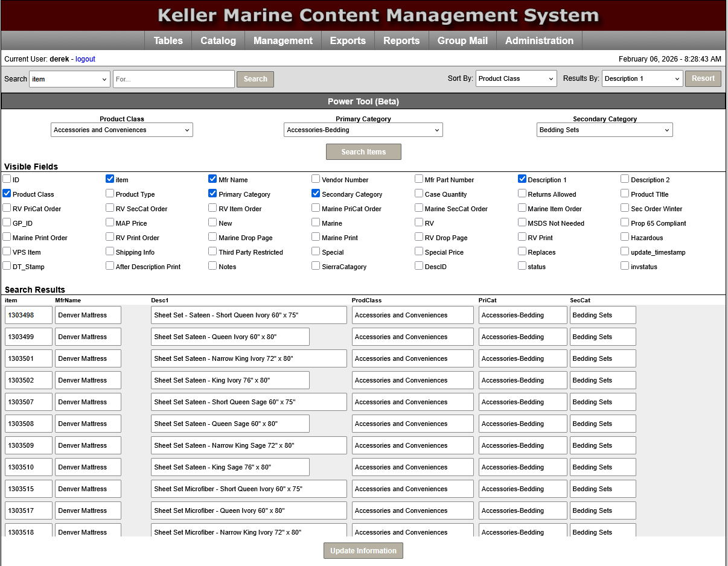Check the Notes visible field
The image size is (728, 566).
coord(212,266)
